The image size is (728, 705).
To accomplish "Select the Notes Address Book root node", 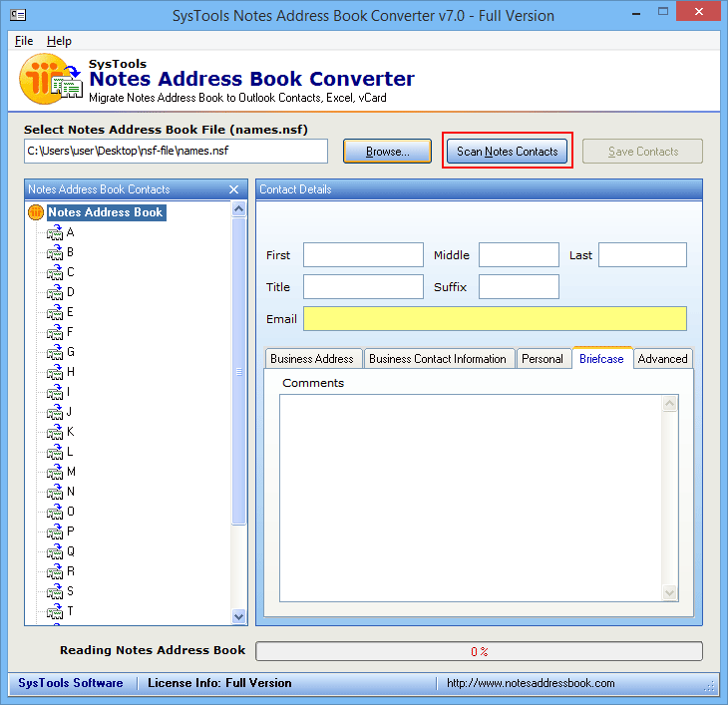I will pyautogui.click(x=106, y=212).
